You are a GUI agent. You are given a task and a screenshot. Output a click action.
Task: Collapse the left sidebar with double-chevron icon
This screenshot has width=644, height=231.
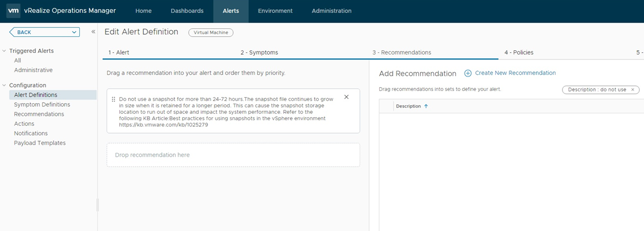pyautogui.click(x=93, y=32)
